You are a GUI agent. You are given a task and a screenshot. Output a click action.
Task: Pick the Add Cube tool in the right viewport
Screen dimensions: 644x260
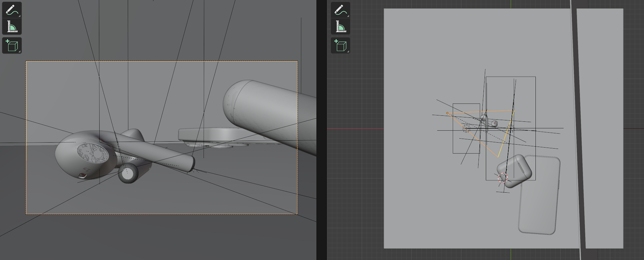340,45
